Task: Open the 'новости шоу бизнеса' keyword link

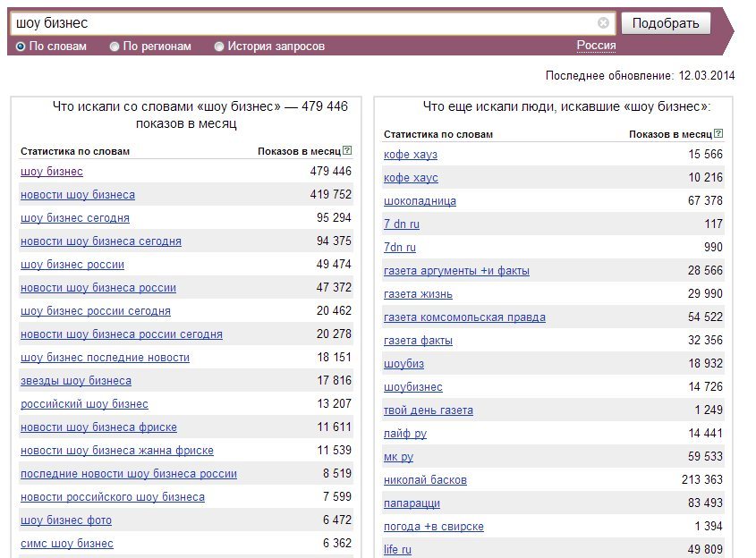Action: [78, 195]
